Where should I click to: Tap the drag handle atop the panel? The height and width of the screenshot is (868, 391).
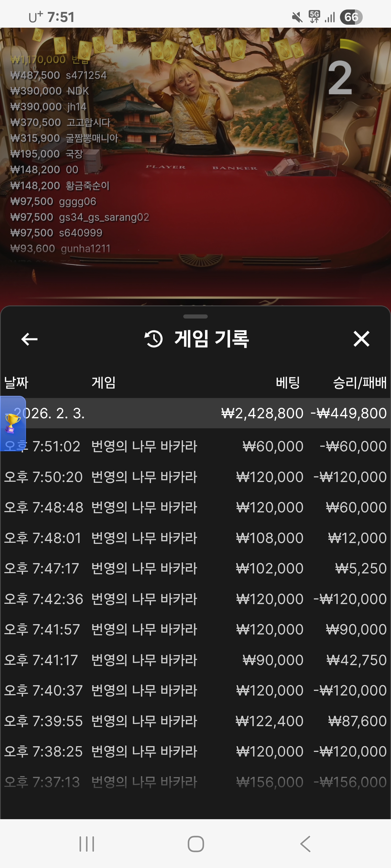pyautogui.click(x=195, y=316)
